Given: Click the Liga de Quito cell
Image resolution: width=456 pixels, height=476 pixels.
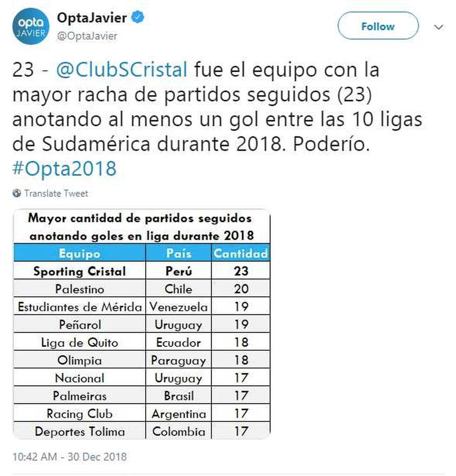Looking at the screenshot, I should [x=80, y=343].
